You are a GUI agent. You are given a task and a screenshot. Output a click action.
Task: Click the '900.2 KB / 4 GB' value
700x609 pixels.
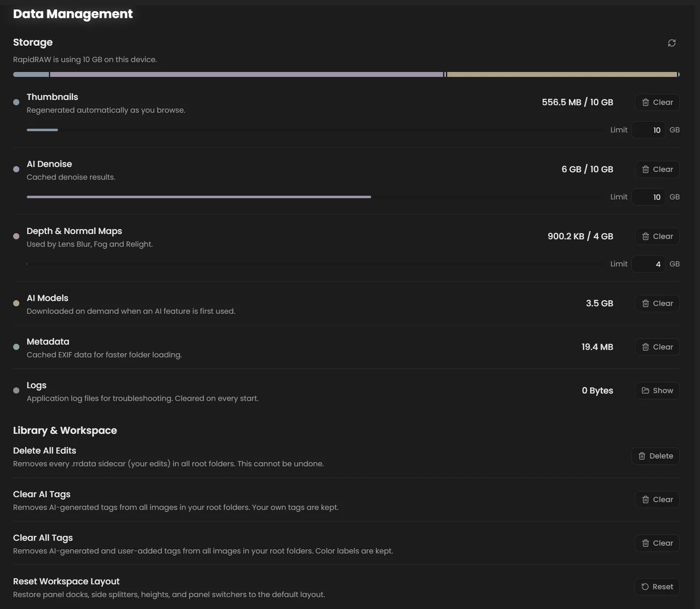pos(580,236)
